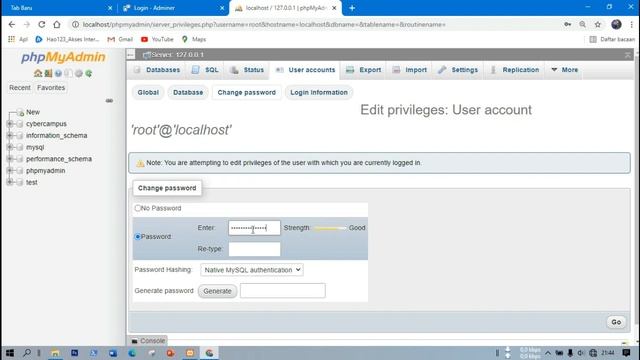Click the link-with-main-panel chain icon

(109, 100)
